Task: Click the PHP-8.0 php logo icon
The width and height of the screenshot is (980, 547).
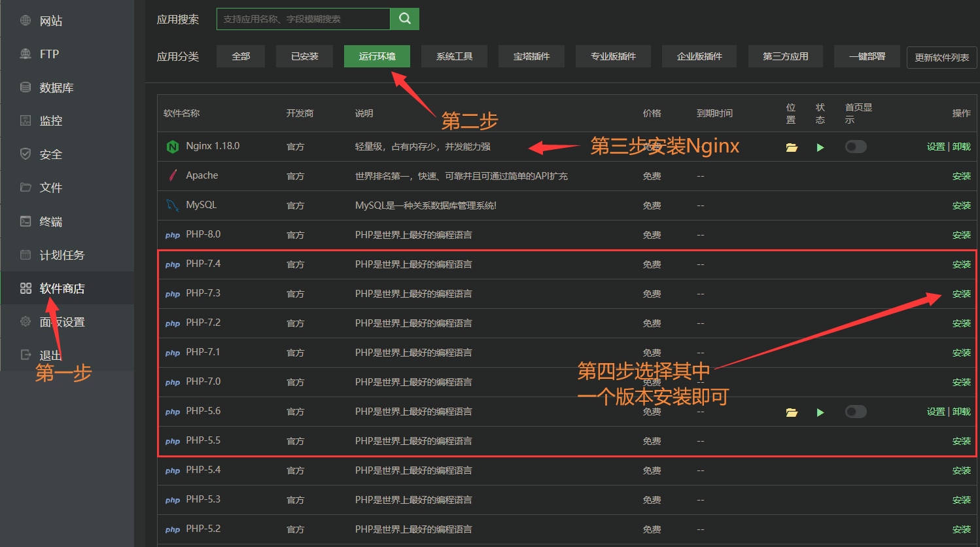Action: pos(173,235)
